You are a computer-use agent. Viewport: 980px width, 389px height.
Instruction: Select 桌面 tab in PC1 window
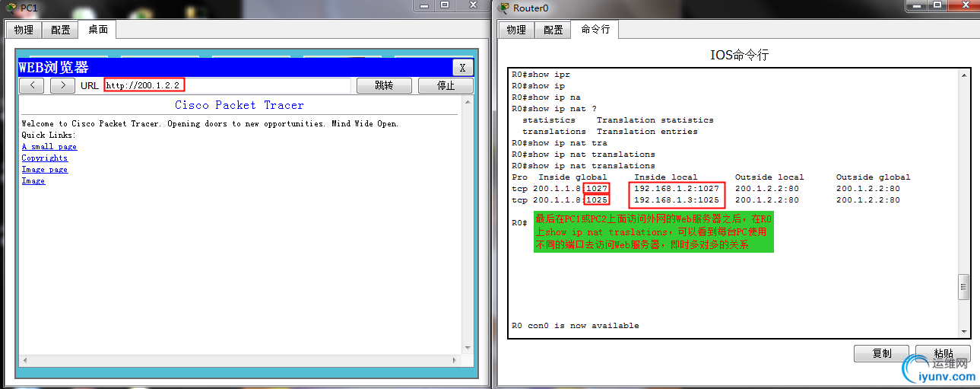[x=98, y=29]
